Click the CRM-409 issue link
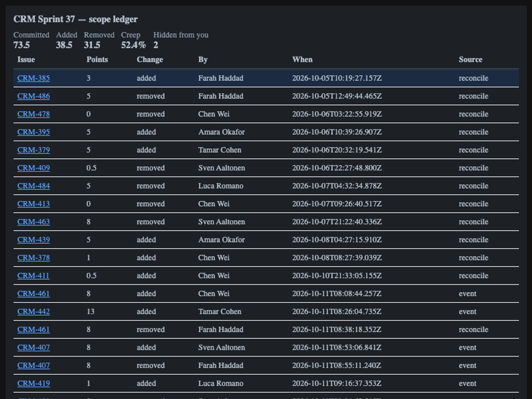Viewport: 532px width, 399px height. [34, 168]
